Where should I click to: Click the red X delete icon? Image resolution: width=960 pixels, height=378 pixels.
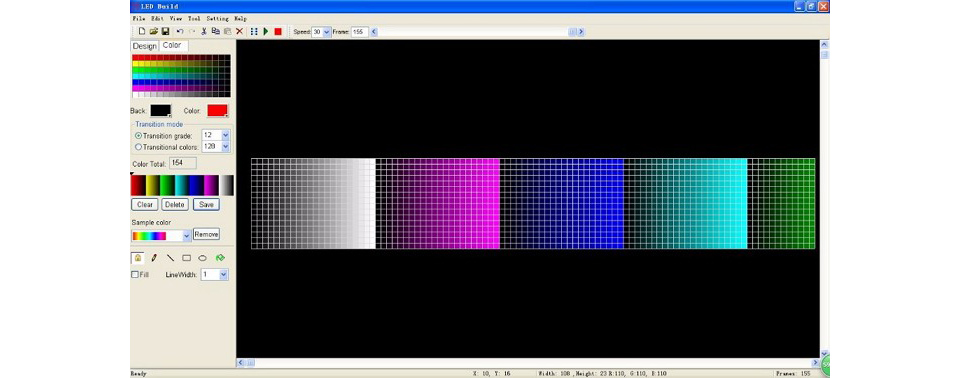click(239, 31)
